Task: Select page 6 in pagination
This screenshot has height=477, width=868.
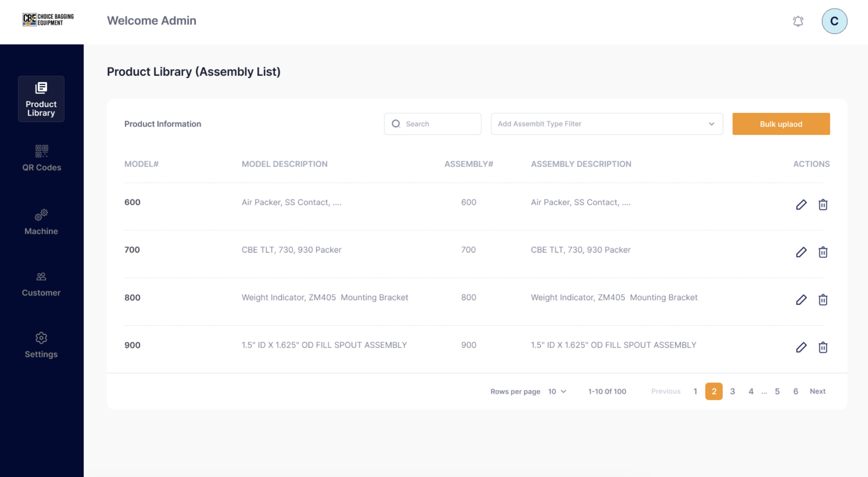Action: (x=795, y=391)
